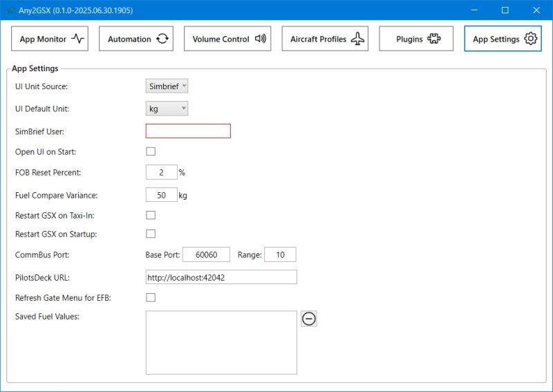Click the Any2GSX title bar app icon
This screenshot has width=553, height=392.
(10, 10)
